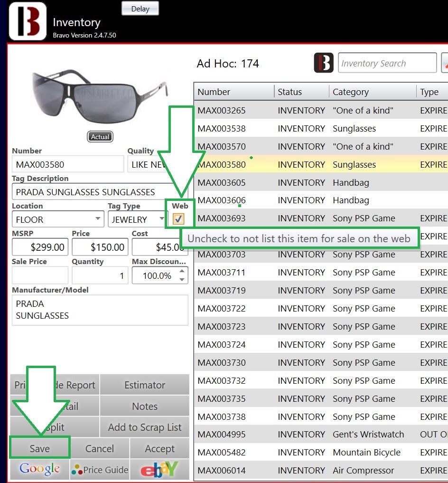Viewport: 448px width, 483px height.
Task: Open Google lookup button
Action: pyautogui.click(x=40, y=469)
